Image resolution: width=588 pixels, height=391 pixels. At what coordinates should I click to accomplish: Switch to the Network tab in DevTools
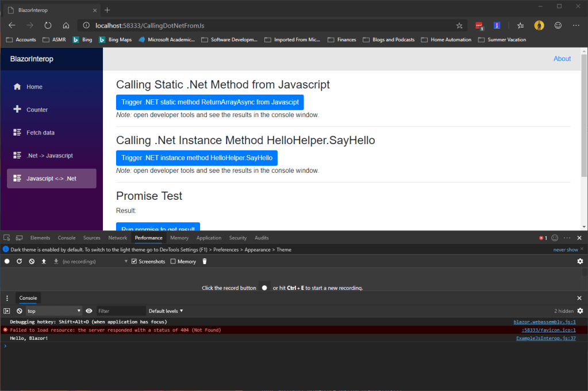coord(117,238)
